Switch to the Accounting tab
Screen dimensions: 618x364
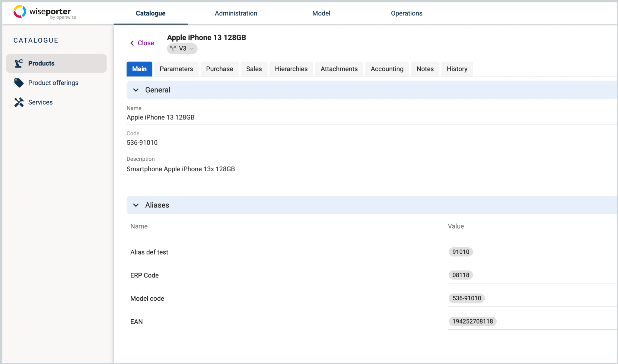pyautogui.click(x=387, y=69)
